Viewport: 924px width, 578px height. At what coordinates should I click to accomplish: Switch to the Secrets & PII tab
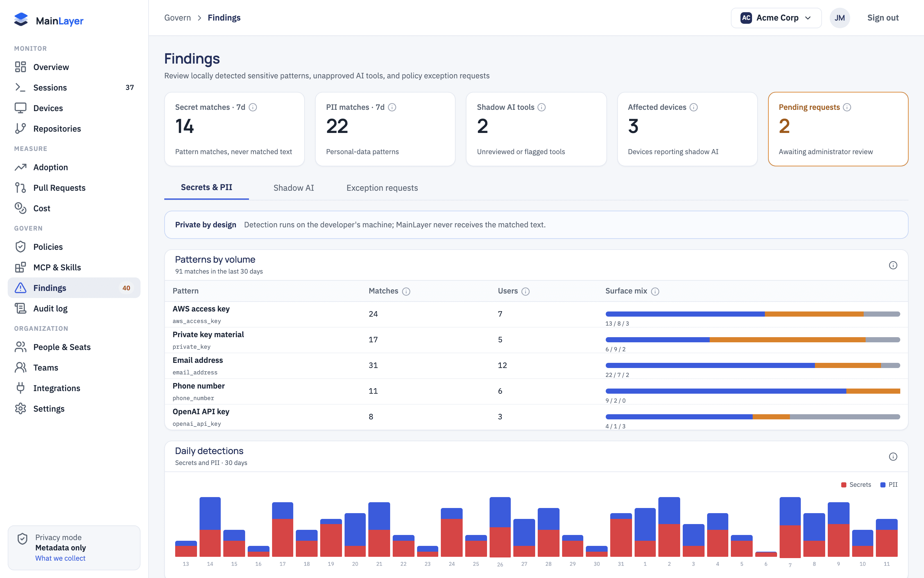(x=207, y=187)
